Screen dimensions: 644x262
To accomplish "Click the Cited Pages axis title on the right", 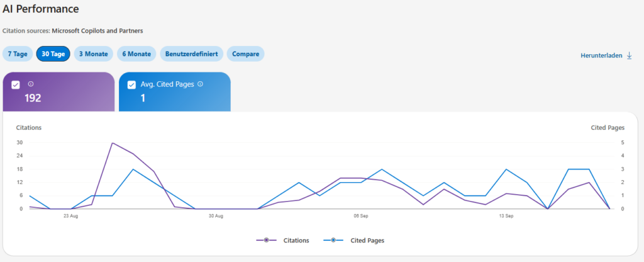I will pyautogui.click(x=608, y=127).
